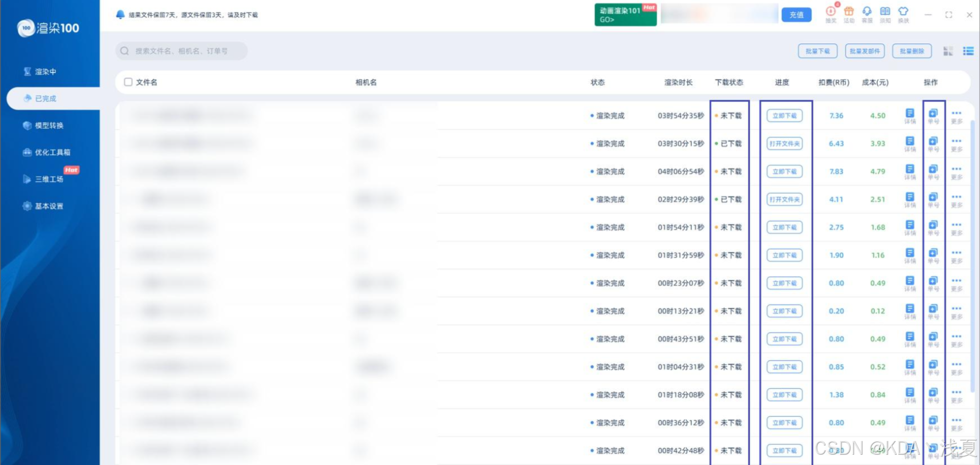Expand 更多 for the 03时54分35秒 row
This screenshot has height=465, width=980.
tap(957, 116)
